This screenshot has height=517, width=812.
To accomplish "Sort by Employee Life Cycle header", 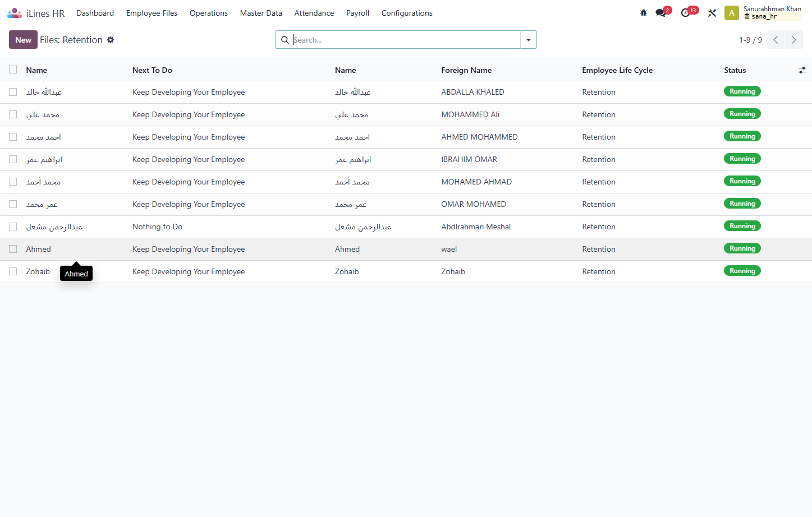I will (617, 70).
